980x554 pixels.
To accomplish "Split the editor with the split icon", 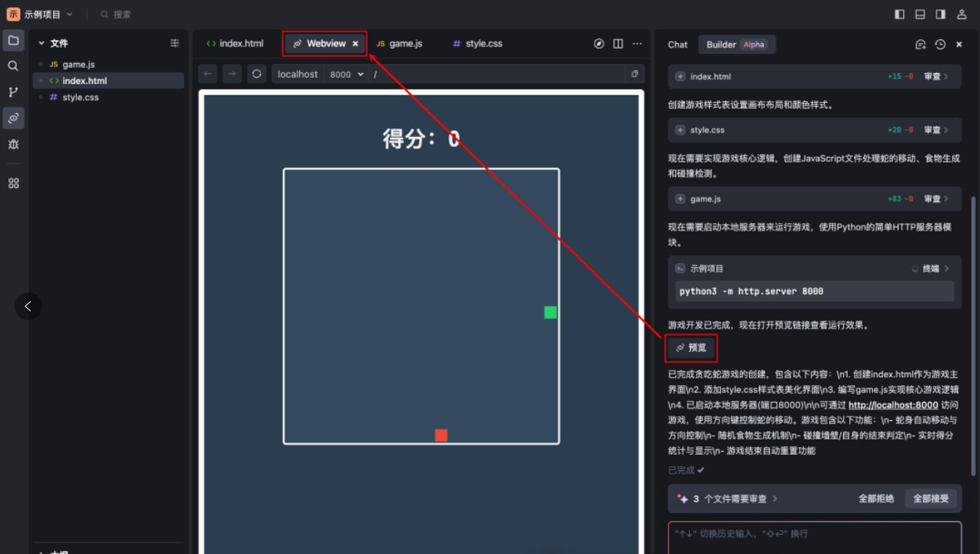I will click(618, 44).
